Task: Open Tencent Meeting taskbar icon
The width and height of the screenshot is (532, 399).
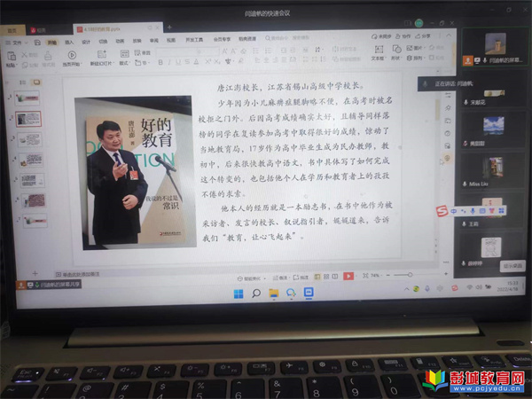Action: (x=309, y=293)
